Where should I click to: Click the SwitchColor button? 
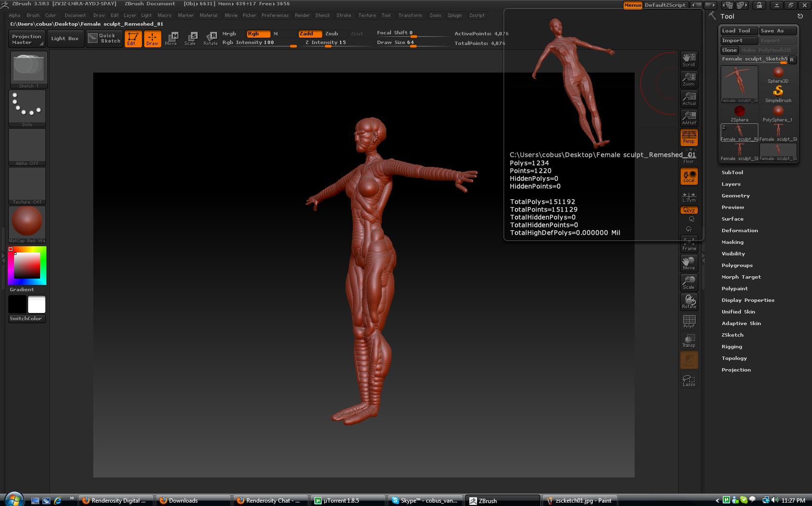[x=27, y=319]
